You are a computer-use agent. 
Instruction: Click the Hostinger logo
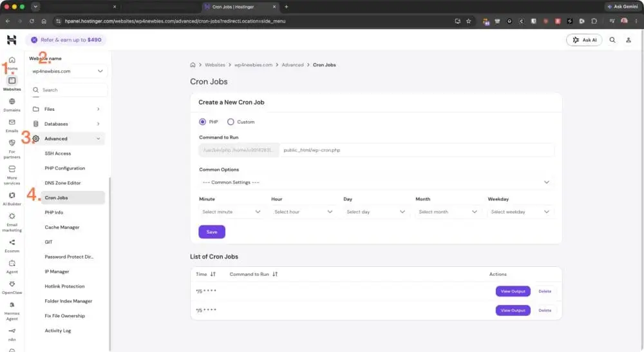12,40
